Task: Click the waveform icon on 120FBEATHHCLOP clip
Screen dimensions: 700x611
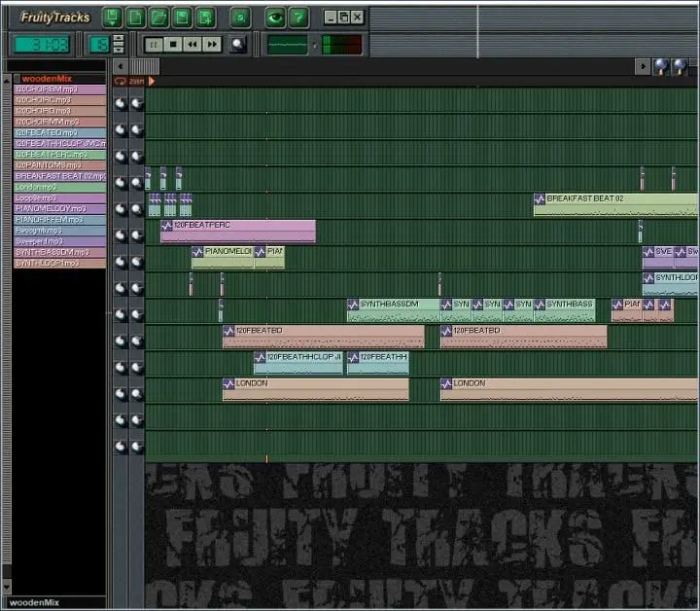Action: (260, 357)
